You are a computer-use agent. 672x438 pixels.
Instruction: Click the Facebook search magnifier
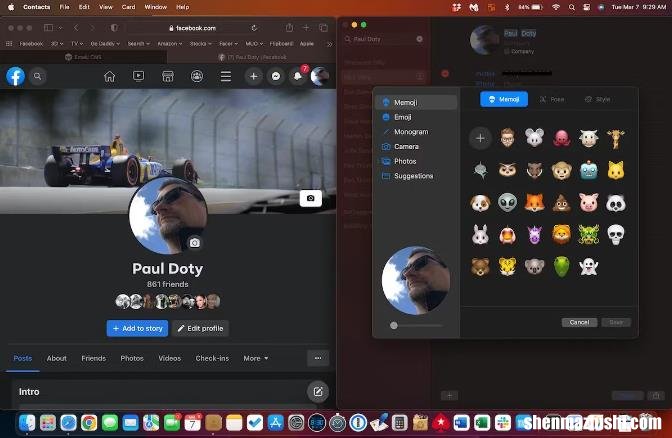pyautogui.click(x=38, y=76)
